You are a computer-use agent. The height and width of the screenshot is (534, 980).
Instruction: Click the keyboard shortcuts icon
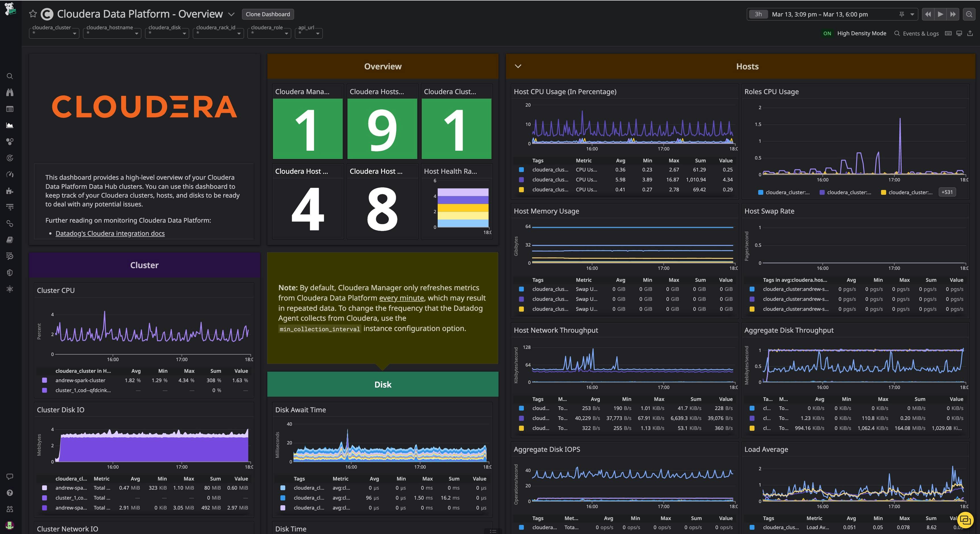point(948,34)
